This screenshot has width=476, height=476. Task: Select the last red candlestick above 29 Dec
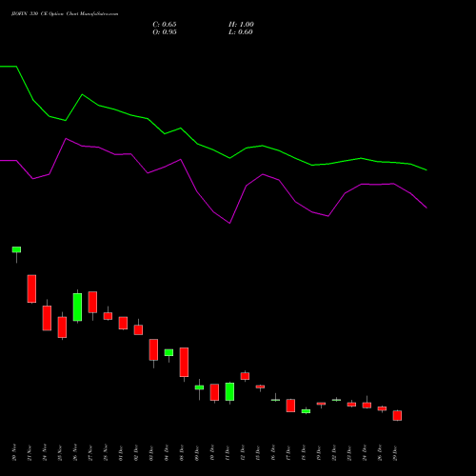click(x=397, y=415)
